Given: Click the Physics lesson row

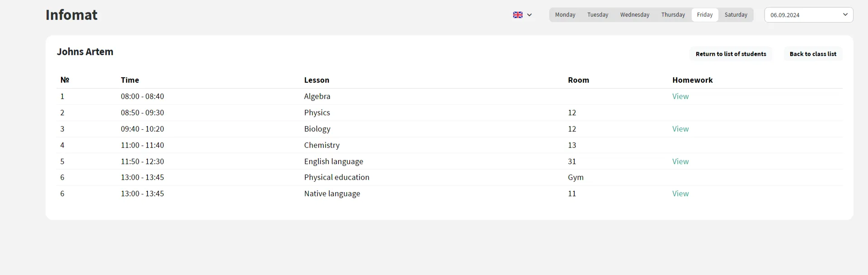Looking at the screenshot, I should [317, 113].
